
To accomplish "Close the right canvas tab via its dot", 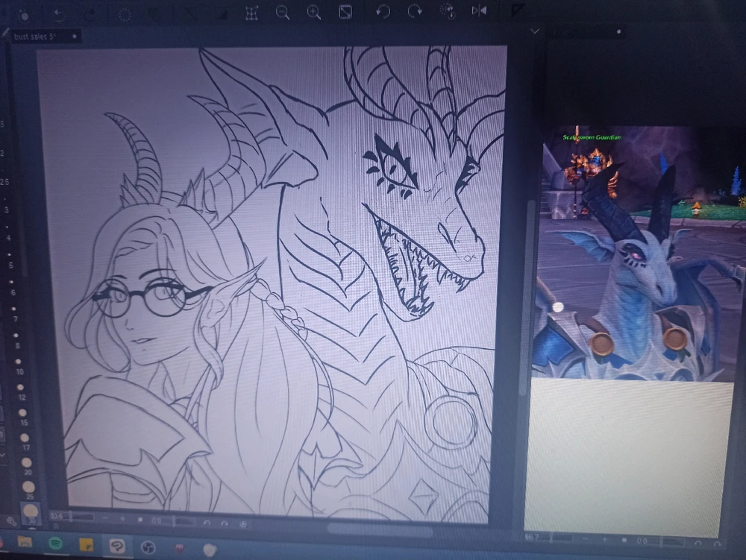I will click(618, 32).
